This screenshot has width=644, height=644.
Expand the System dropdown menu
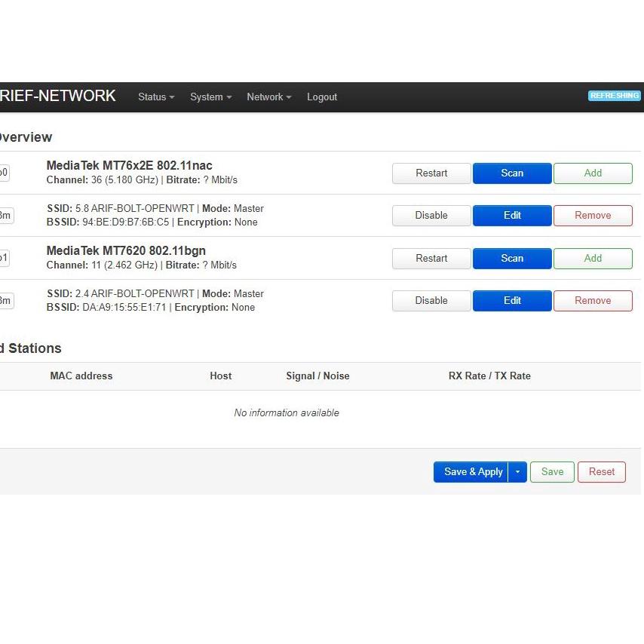(210, 97)
